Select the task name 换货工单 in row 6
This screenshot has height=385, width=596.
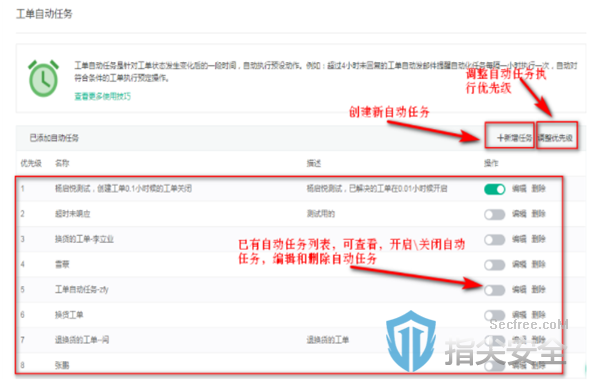(x=69, y=315)
